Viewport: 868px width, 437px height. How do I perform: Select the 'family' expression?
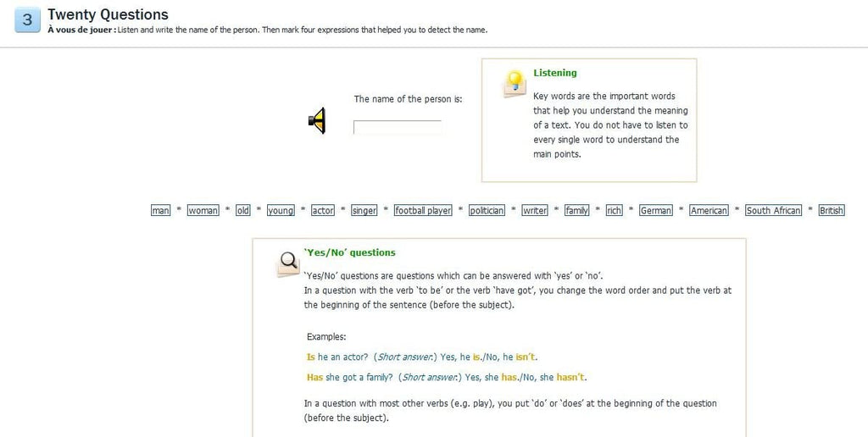tap(576, 210)
